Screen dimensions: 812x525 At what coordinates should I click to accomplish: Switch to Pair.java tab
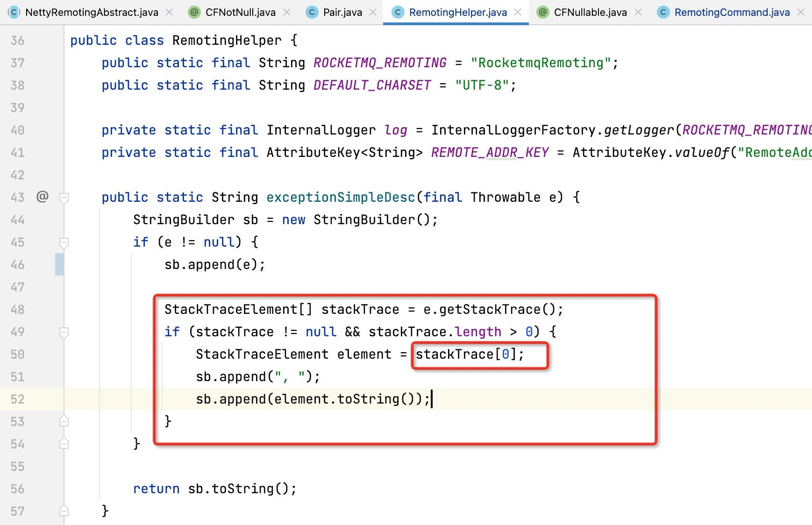point(342,12)
